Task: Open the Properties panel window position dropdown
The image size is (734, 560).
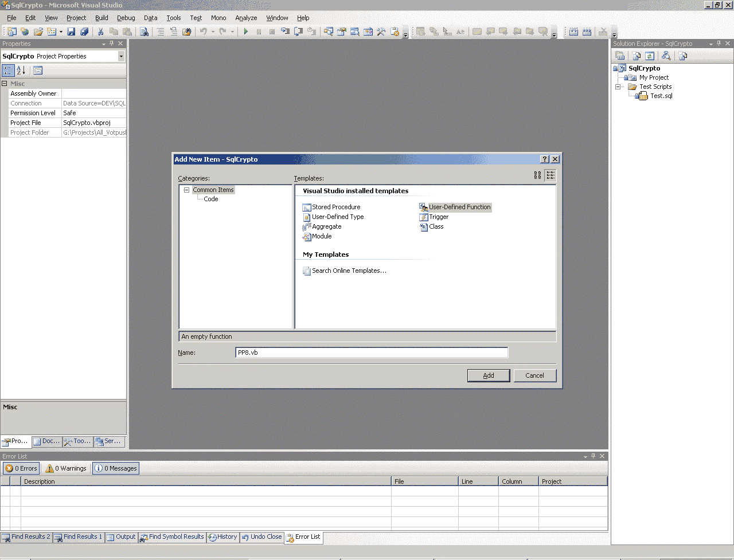Action: (x=104, y=44)
